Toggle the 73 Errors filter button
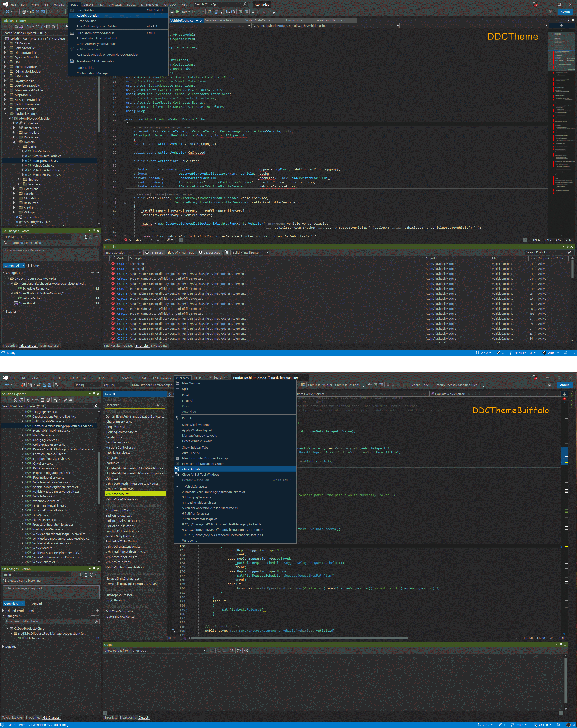 [x=154, y=253]
